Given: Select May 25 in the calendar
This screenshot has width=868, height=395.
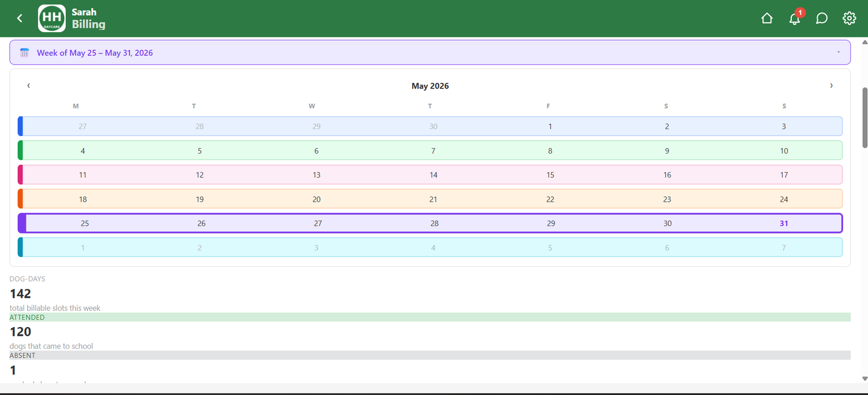Looking at the screenshot, I should tap(85, 223).
